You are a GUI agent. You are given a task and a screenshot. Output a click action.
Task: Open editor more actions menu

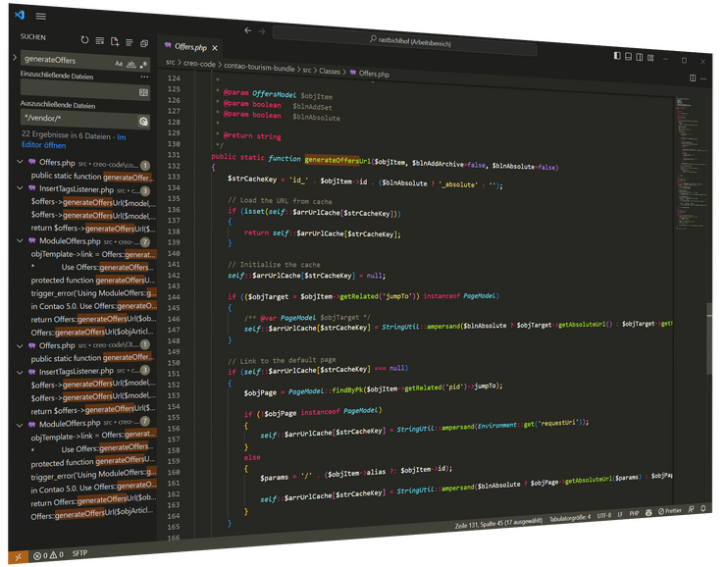click(x=703, y=78)
